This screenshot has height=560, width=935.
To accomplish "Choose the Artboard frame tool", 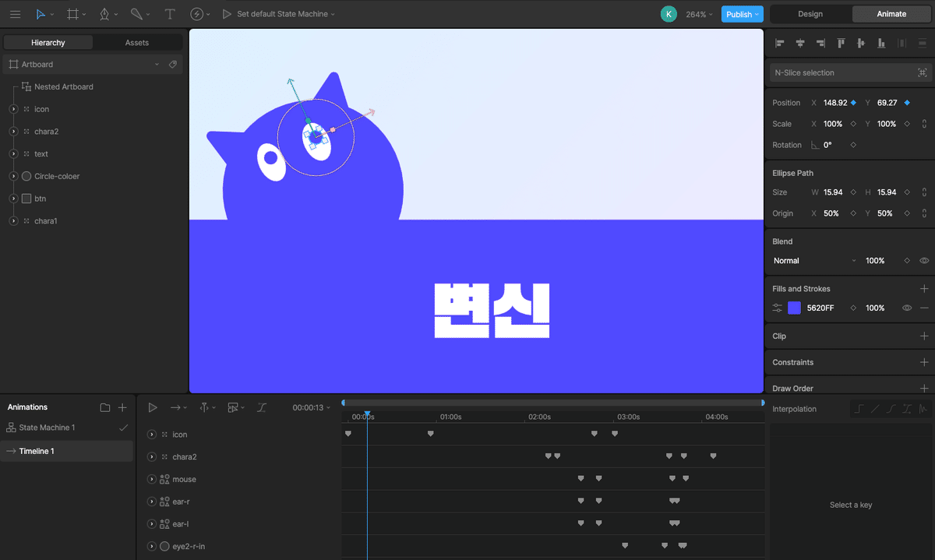I will coord(72,14).
